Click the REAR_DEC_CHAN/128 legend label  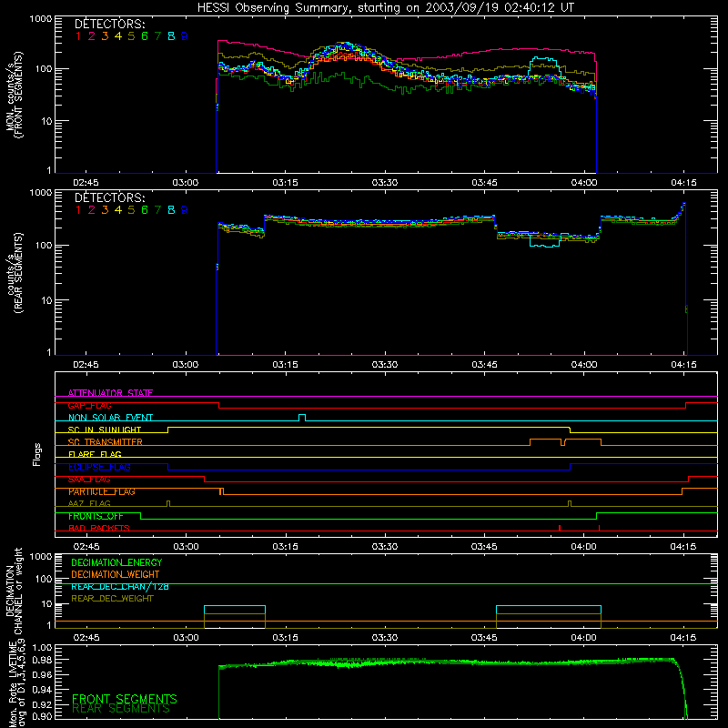pos(120,587)
